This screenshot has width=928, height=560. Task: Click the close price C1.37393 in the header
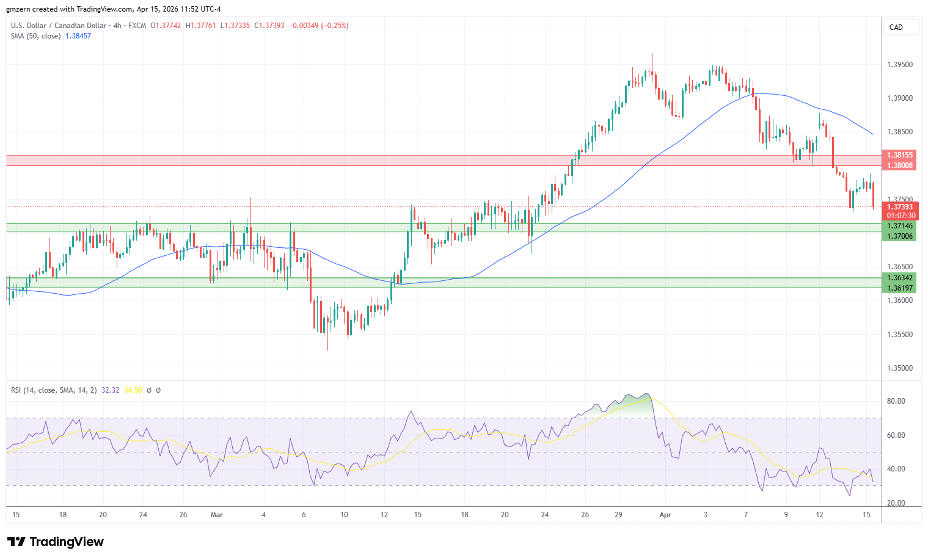click(x=269, y=26)
